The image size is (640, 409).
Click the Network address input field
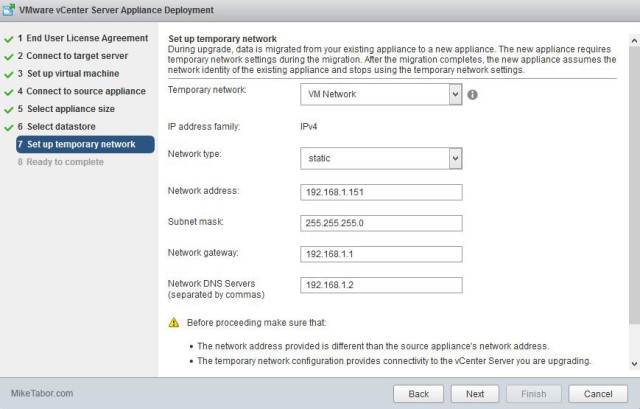click(x=381, y=192)
